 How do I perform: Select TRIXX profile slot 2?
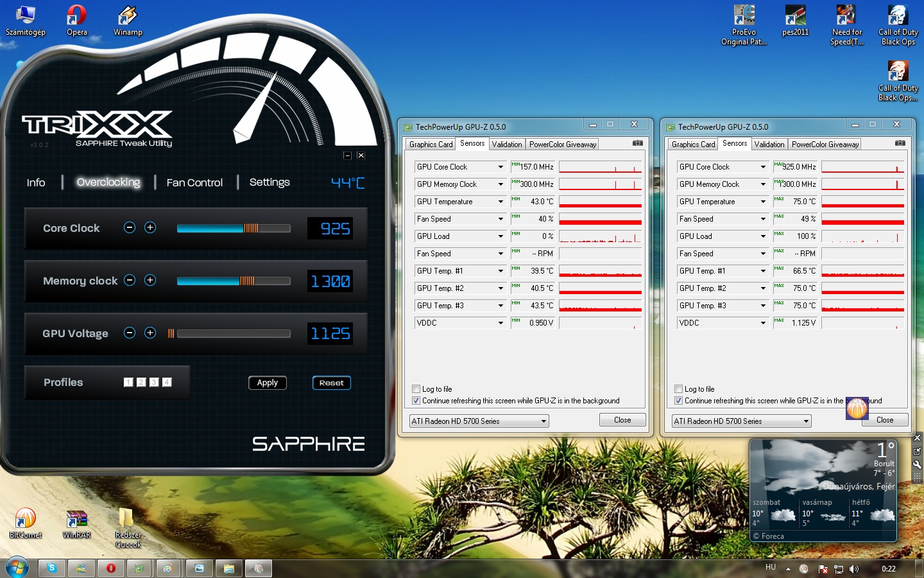pos(141,382)
